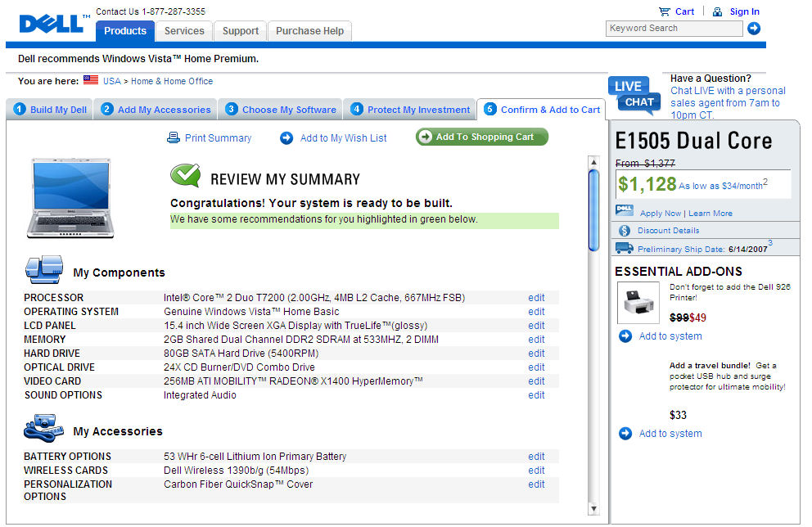Viewport: 812px width, 527px height.
Task: Click Preliminary Ship Date link
Action: [680, 249]
